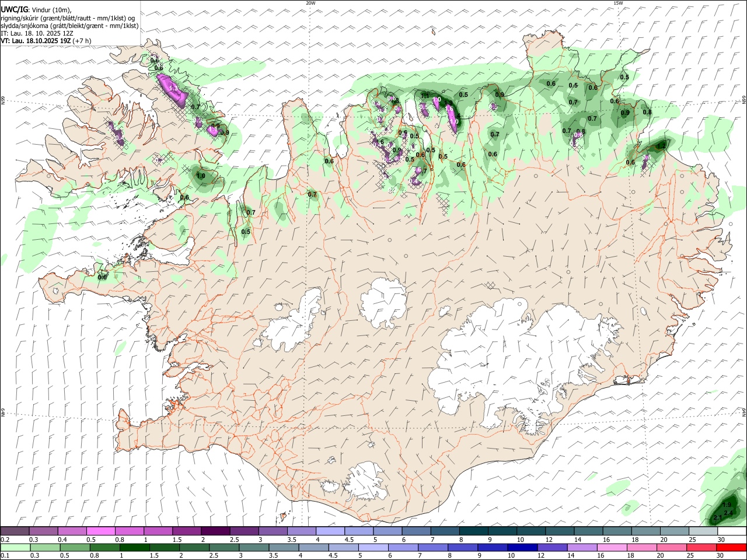Click the 'VT: Lau. 18.10.2025 19Z (+7 h)' line

pos(46,41)
